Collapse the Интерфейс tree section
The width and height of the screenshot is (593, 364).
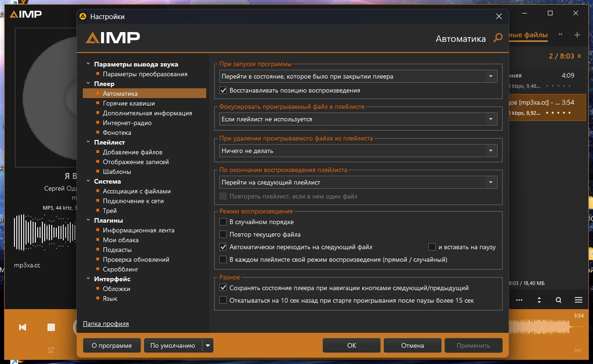(x=88, y=279)
